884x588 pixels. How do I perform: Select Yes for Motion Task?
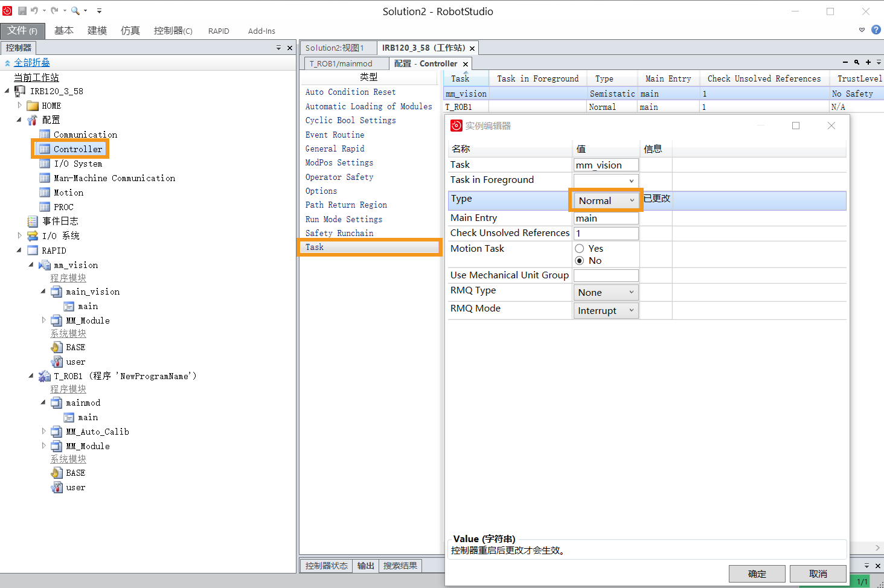click(580, 249)
